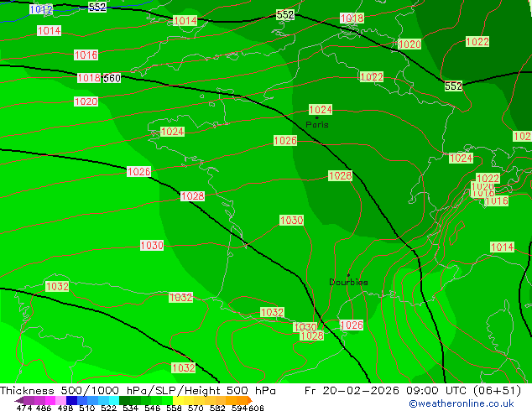The width and height of the screenshot is (532, 411).
Task: Click the legend value 570
Action: (x=196, y=408)
